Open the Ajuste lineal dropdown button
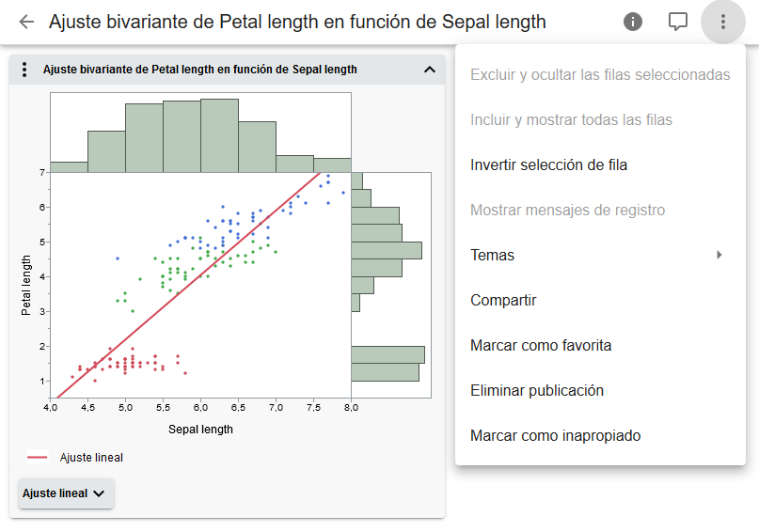759x532 pixels. [66, 493]
